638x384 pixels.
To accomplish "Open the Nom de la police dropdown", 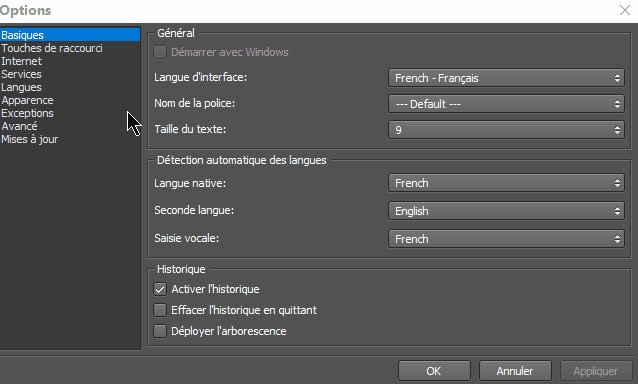I will pyautogui.click(x=506, y=104).
